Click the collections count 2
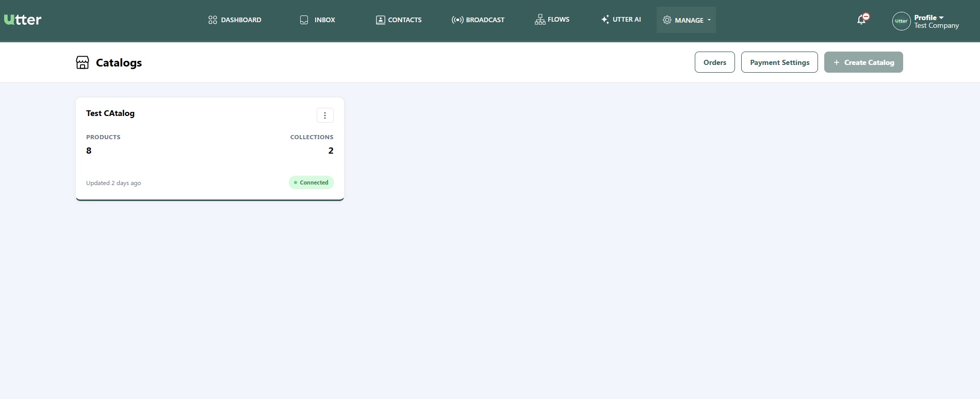 click(331, 151)
